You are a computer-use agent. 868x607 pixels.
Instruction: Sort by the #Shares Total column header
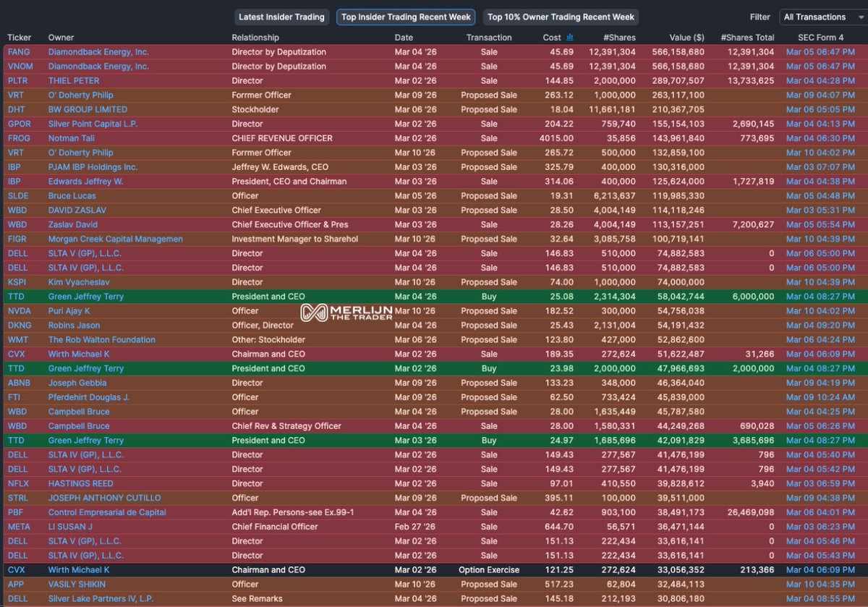pos(747,38)
